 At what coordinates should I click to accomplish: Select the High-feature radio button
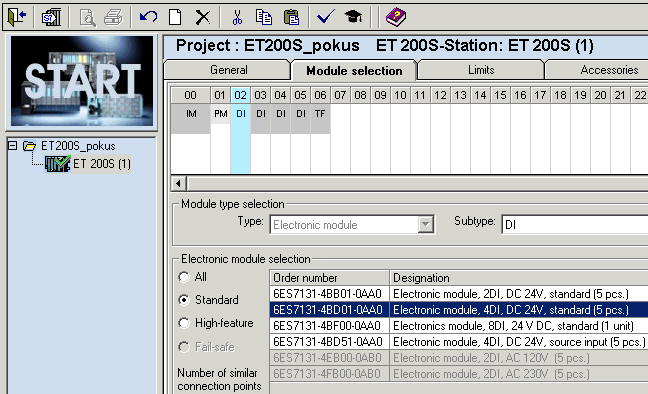(x=184, y=323)
